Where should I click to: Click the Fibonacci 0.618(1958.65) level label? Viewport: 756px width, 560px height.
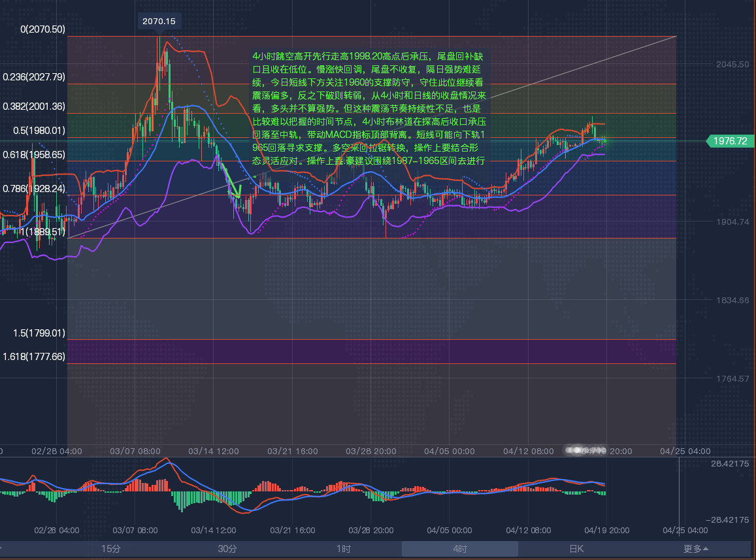34,155
